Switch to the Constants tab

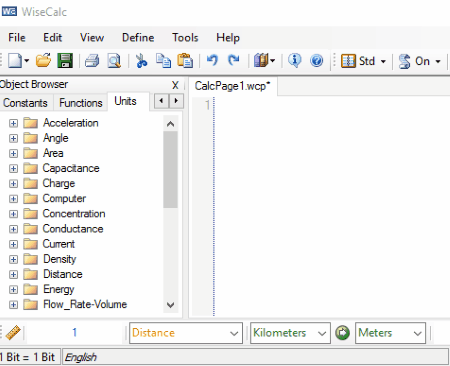pyautogui.click(x=25, y=103)
